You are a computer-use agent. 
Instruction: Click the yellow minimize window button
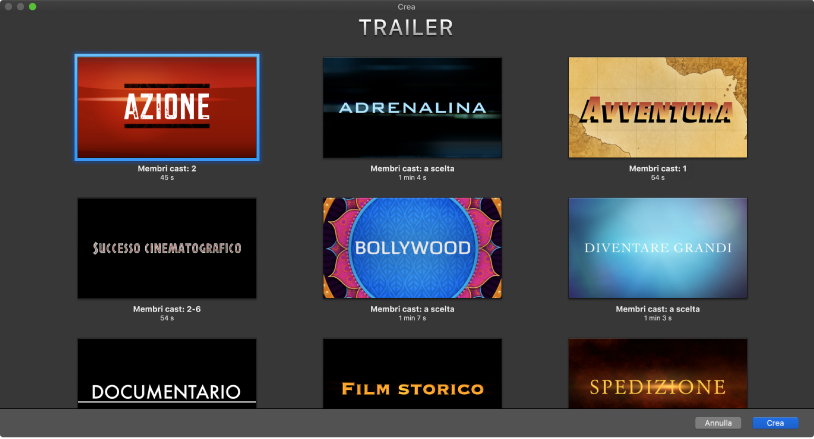pos(20,7)
